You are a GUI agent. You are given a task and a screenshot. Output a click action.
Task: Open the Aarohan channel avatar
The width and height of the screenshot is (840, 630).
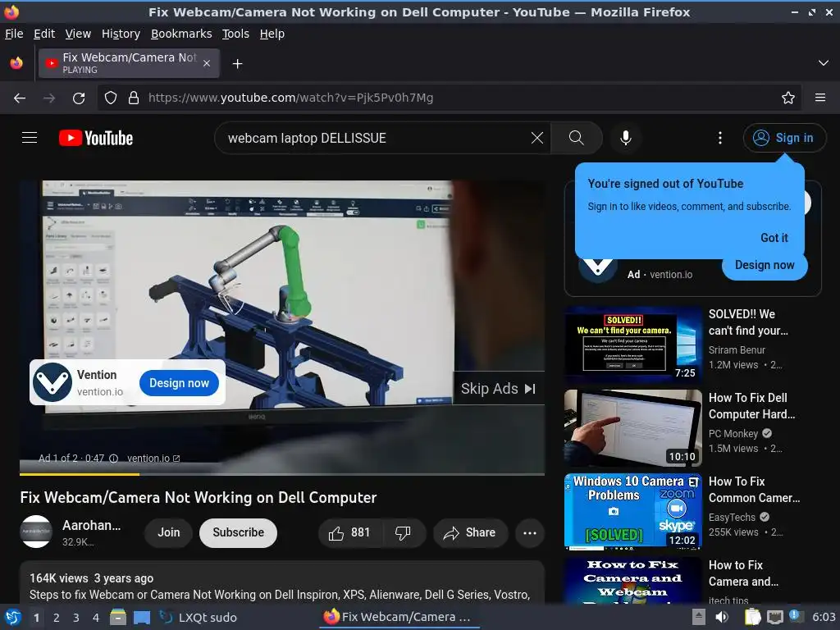click(36, 532)
